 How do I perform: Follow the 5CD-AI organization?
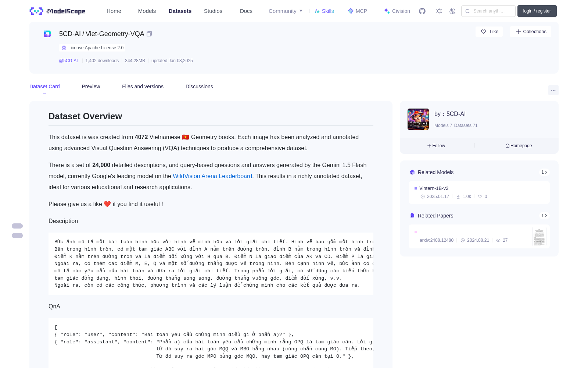[436, 146]
